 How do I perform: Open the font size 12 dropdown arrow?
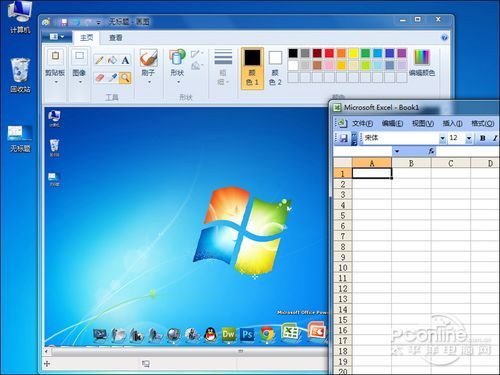tap(469, 138)
